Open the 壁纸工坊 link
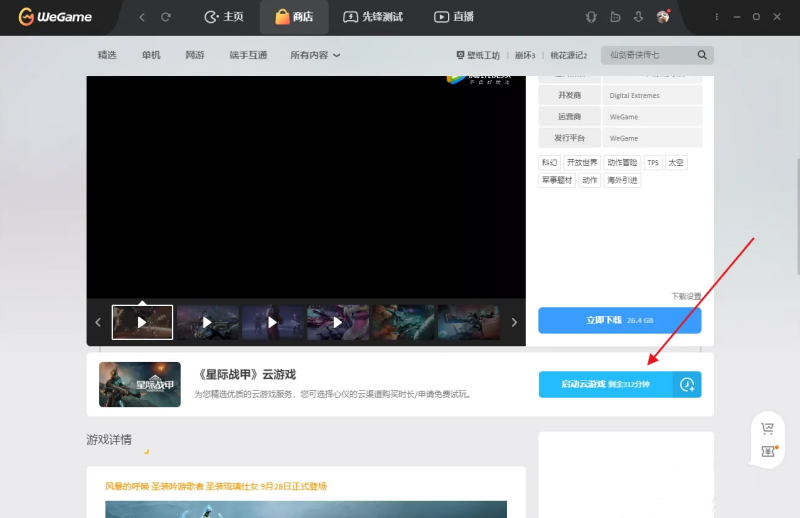 point(478,55)
